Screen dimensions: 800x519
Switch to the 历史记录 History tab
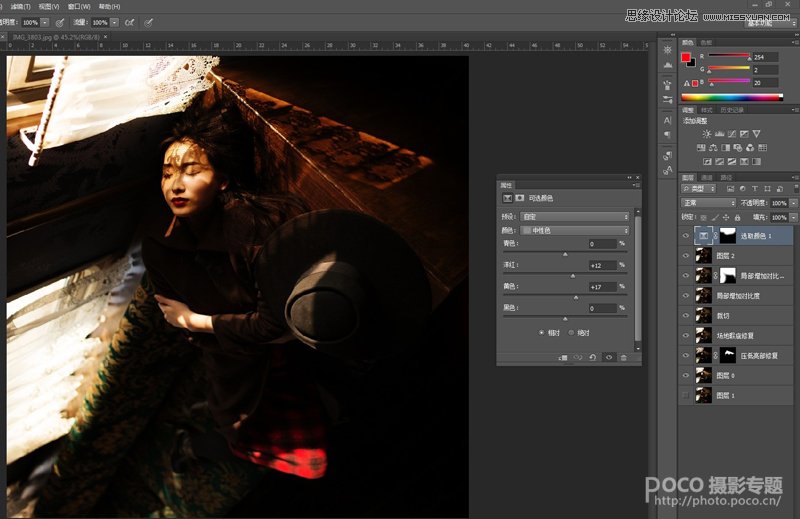(734, 110)
